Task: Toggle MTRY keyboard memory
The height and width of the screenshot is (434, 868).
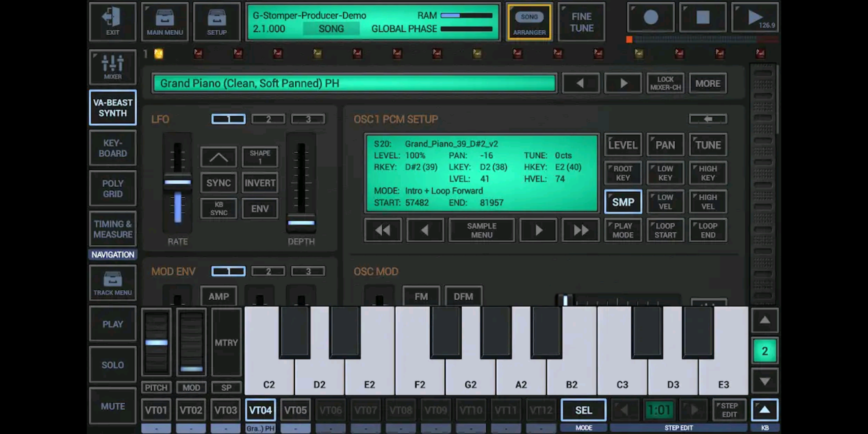Action: point(226,342)
